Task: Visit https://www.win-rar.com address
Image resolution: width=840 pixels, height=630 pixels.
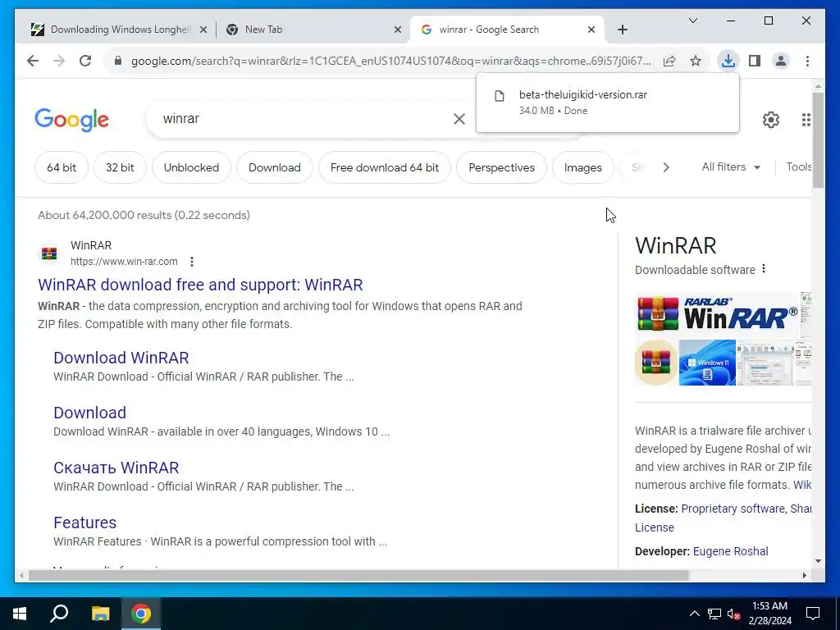Action: [124, 262]
